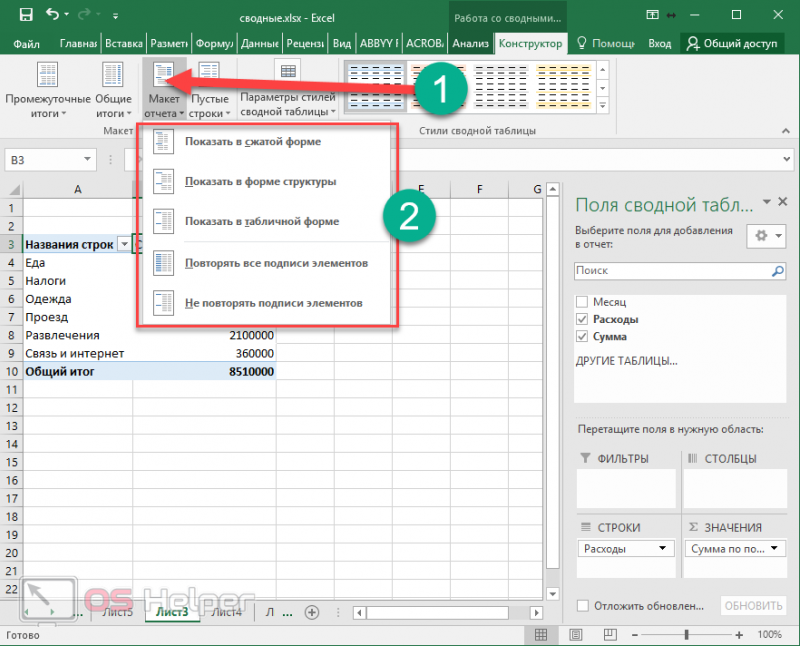Zoom out with the minus button
Image resolution: width=800 pixels, height=646 pixels.
tap(635, 635)
